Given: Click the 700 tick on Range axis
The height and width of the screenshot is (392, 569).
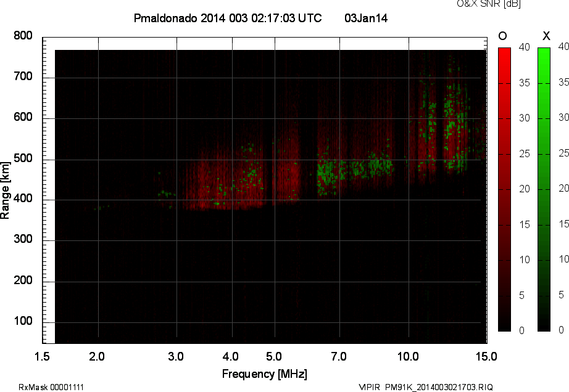Looking at the screenshot, I should coord(23,76).
